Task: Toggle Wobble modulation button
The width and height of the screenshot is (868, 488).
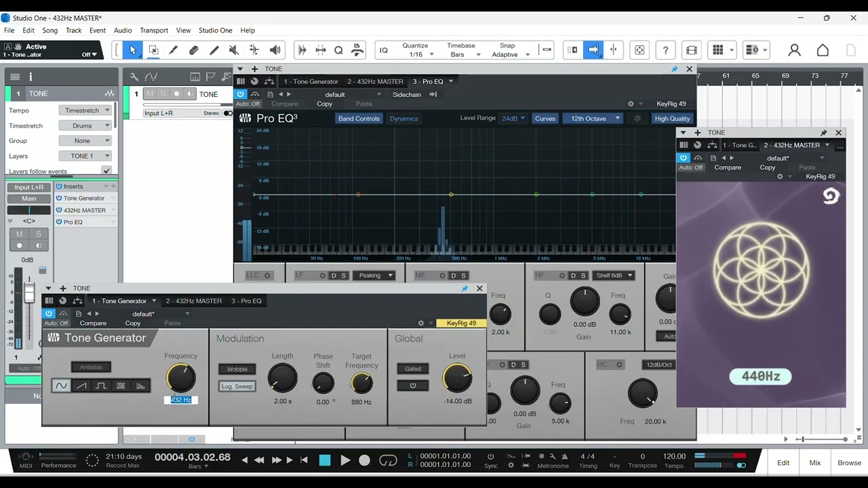Action: click(x=237, y=369)
